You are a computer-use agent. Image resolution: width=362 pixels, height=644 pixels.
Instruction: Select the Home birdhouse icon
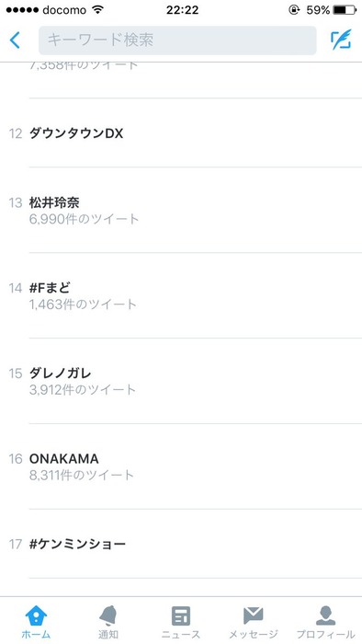pos(36,616)
